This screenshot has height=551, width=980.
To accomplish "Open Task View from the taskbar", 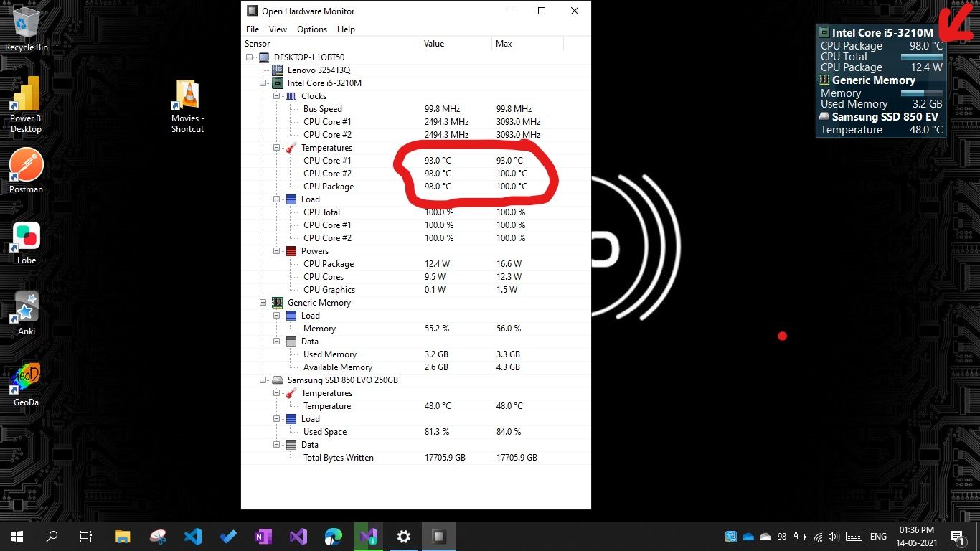I will [86, 537].
